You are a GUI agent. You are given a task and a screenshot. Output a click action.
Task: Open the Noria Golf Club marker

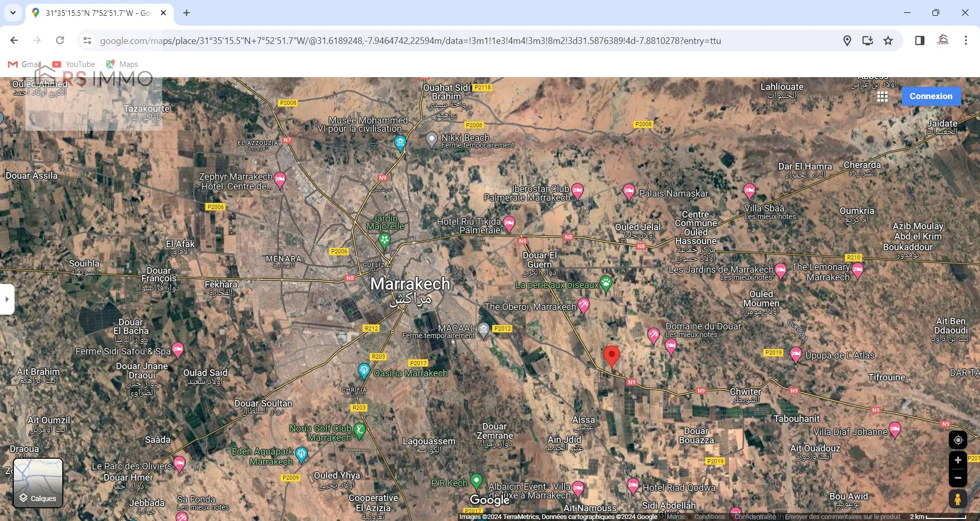pyautogui.click(x=359, y=431)
